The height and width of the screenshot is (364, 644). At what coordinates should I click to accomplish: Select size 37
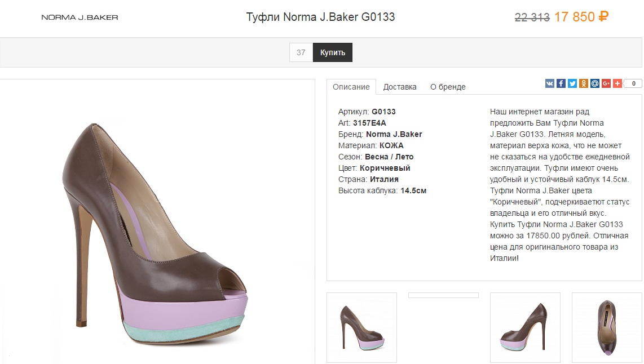[x=301, y=52]
